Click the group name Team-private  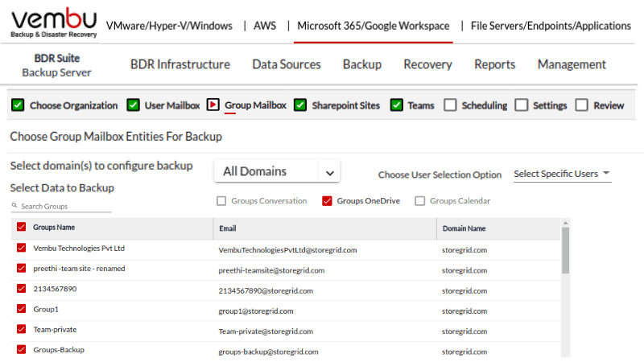(x=55, y=329)
